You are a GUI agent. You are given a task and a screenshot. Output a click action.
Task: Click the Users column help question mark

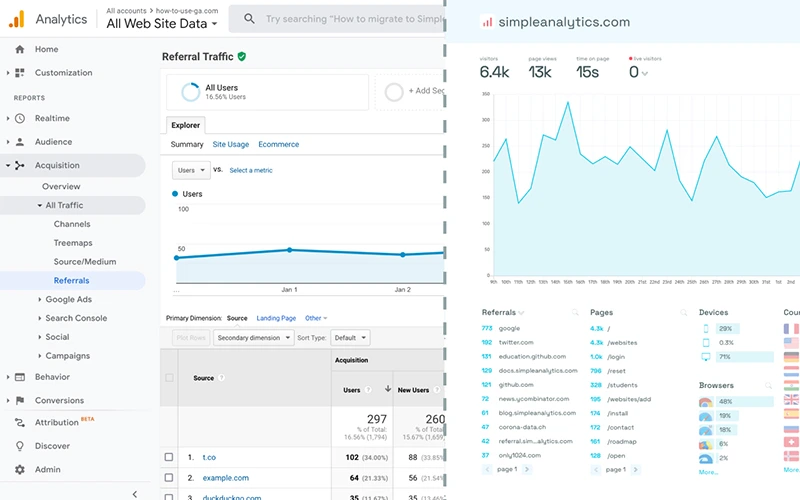tap(368, 390)
